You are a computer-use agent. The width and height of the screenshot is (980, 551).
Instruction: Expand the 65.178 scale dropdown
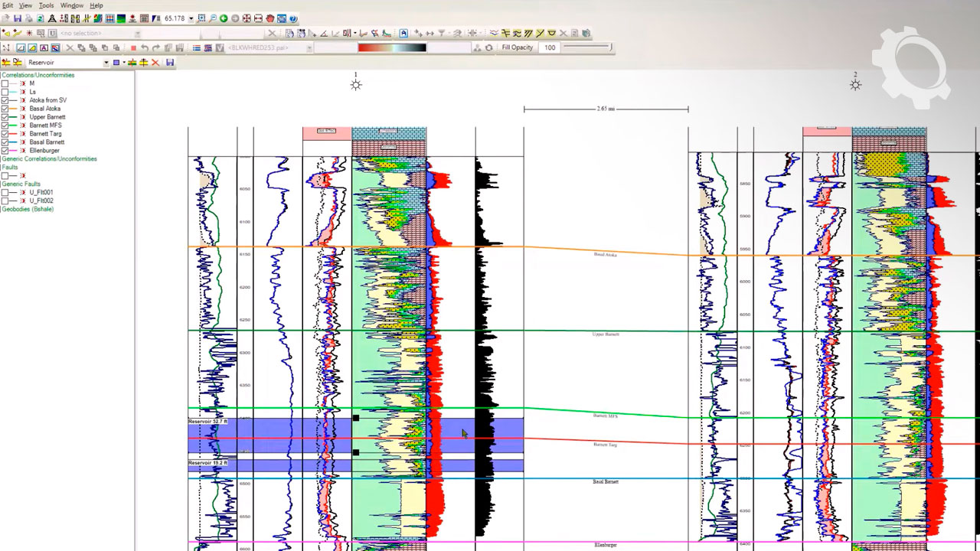point(191,18)
